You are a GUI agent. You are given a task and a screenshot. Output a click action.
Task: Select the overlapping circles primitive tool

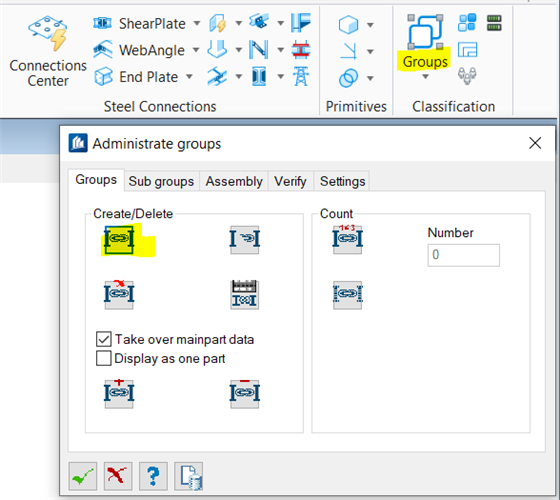[x=348, y=78]
